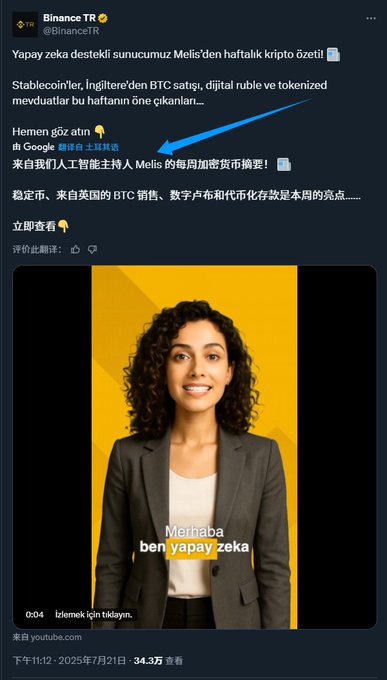
Task: Open the 来自 youtube.com source link
Action: [x=47, y=637]
